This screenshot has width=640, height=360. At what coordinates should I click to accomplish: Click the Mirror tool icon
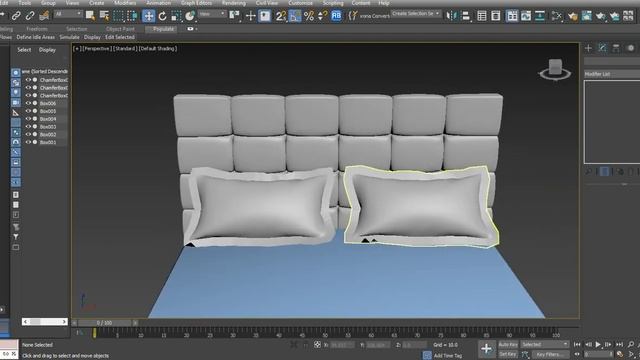click(x=451, y=16)
